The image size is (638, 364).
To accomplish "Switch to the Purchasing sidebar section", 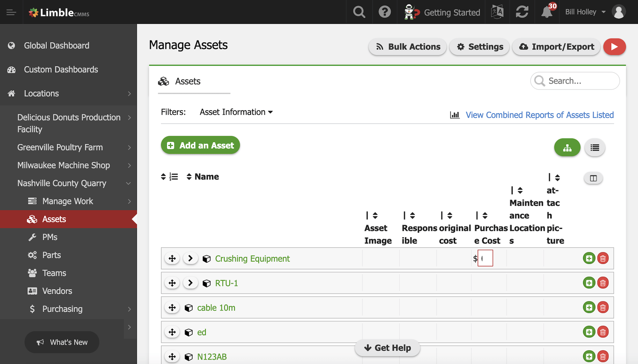I will pos(63,309).
